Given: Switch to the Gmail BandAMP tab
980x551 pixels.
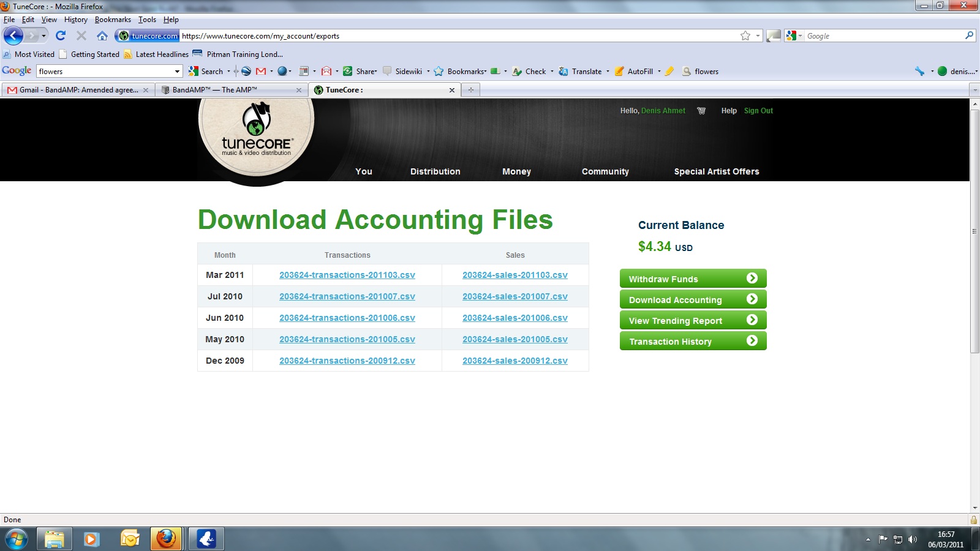Looking at the screenshot, I should click(x=78, y=90).
